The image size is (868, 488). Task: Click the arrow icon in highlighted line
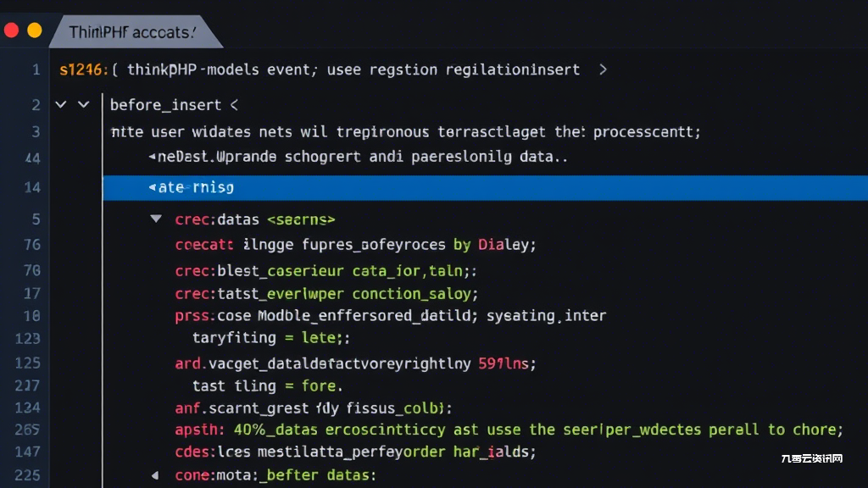coord(153,187)
